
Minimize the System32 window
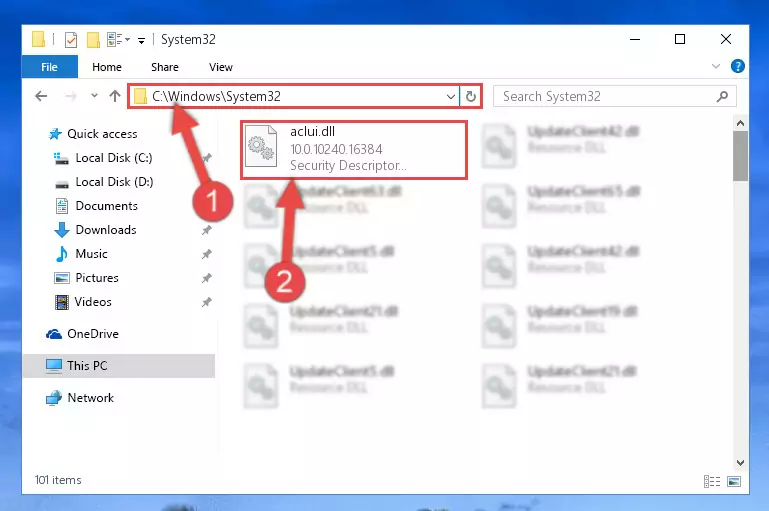(635, 39)
